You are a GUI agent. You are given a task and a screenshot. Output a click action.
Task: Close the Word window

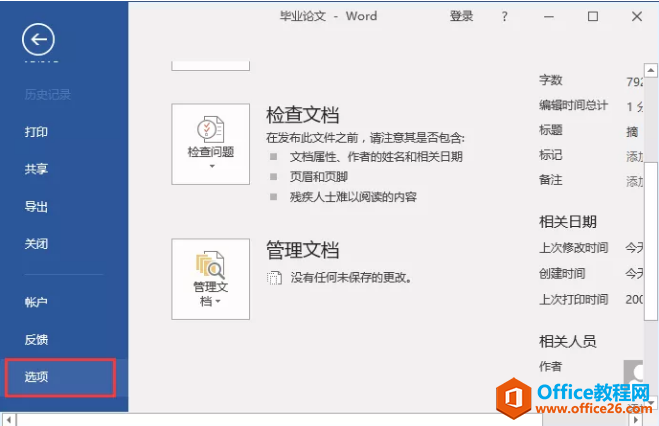pyautogui.click(x=637, y=16)
